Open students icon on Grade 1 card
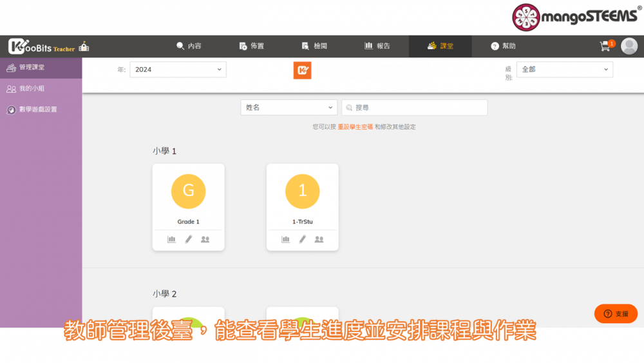This screenshot has height=363, width=644. pos(205,239)
